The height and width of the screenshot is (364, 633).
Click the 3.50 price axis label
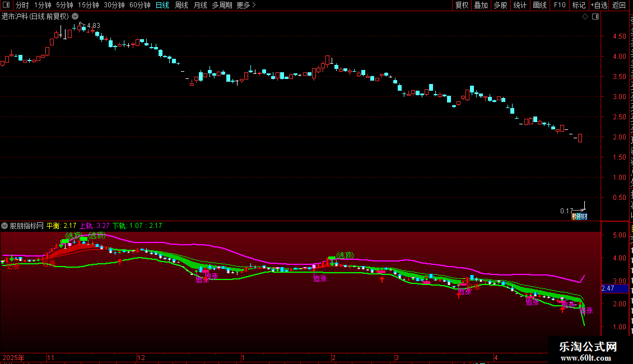point(619,77)
